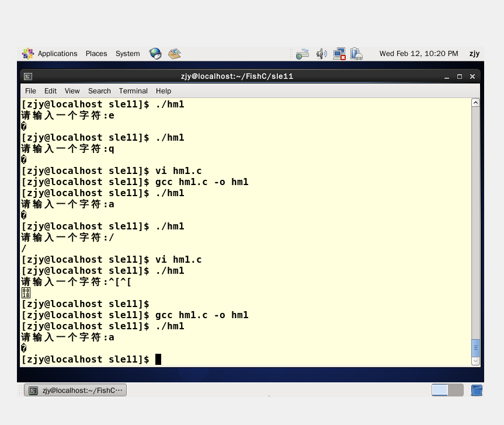Image resolution: width=504 pixels, height=425 pixels.
Task: Click the terminal window menu icon
Action: 28,76
